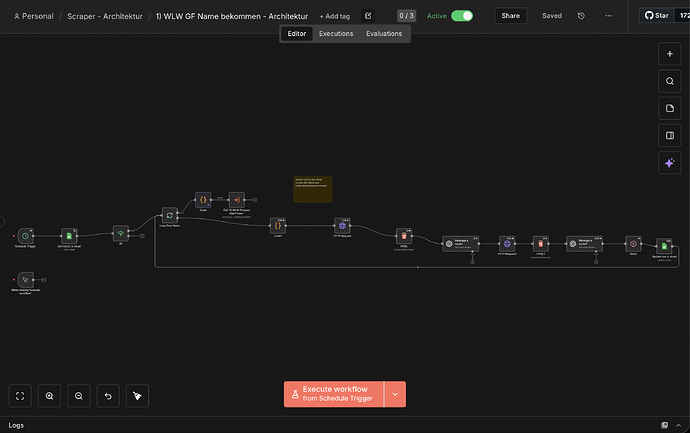The height and width of the screenshot is (433, 690).
Task: Select the Loop Over Items node
Action: click(x=170, y=215)
